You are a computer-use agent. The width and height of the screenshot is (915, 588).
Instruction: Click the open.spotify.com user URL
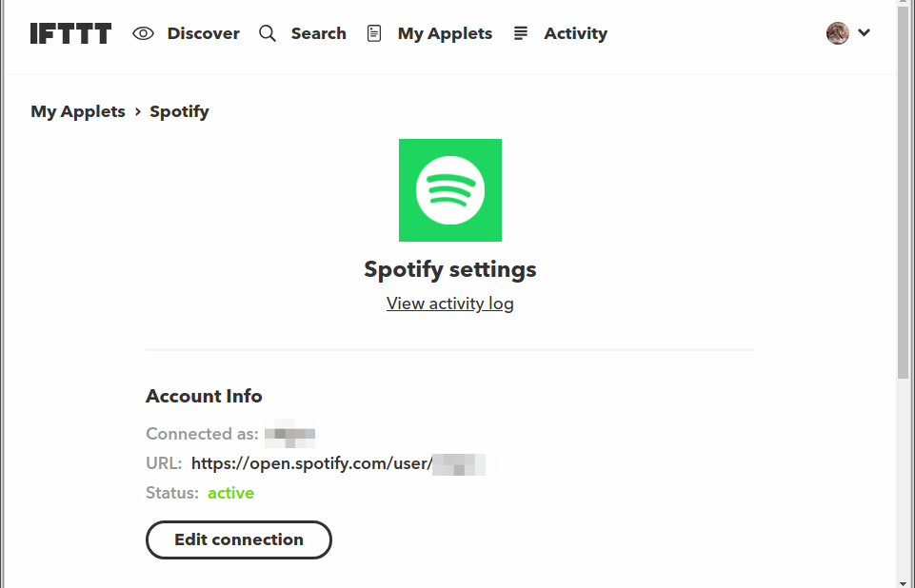[x=338, y=463]
